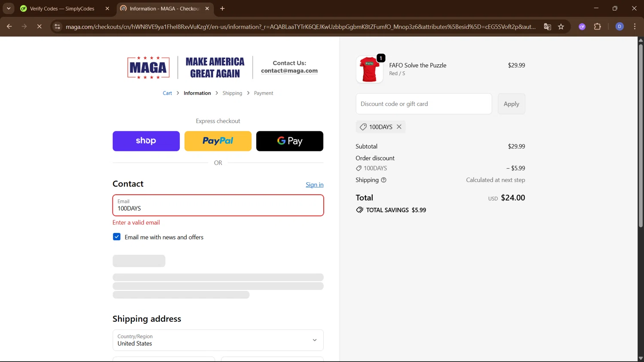644x362 pixels.
Task: Click the – $5.99 discount amount
Action: click(516, 168)
